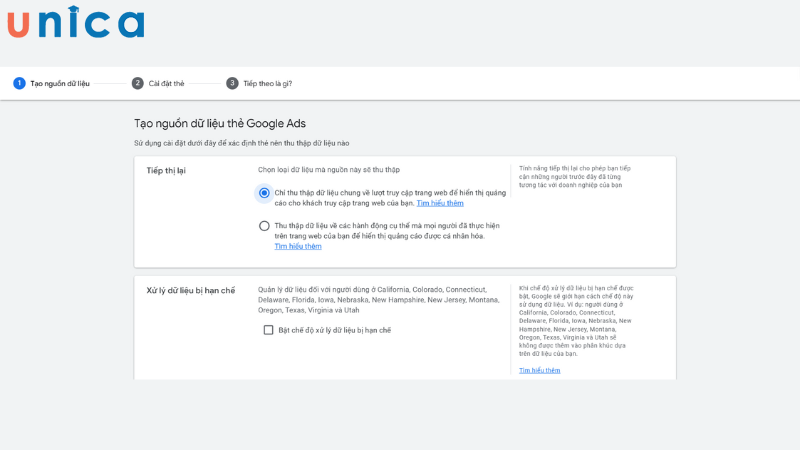Click the step 3 numbered circle
Image resolution: width=800 pixels, height=450 pixels.
click(x=232, y=83)
